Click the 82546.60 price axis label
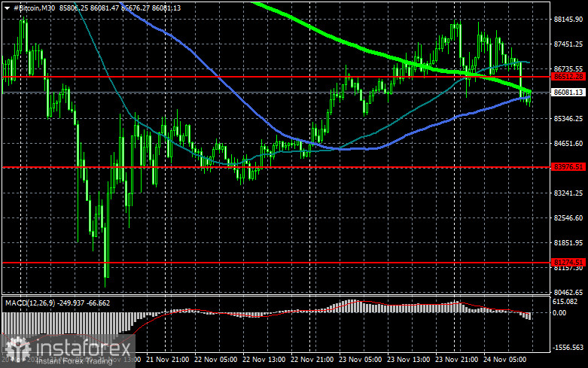Screen dimensions: 588x368 pyautogui.click(x=568, y=217)
